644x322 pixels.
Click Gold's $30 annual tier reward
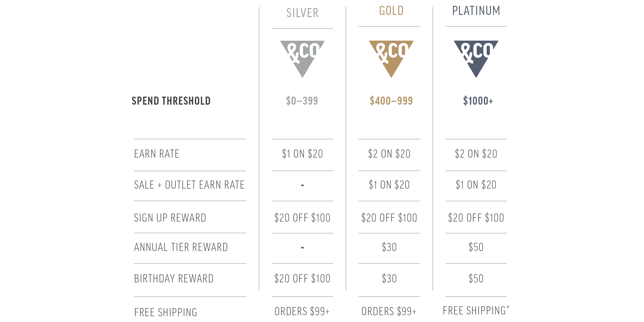coord(389,247)
